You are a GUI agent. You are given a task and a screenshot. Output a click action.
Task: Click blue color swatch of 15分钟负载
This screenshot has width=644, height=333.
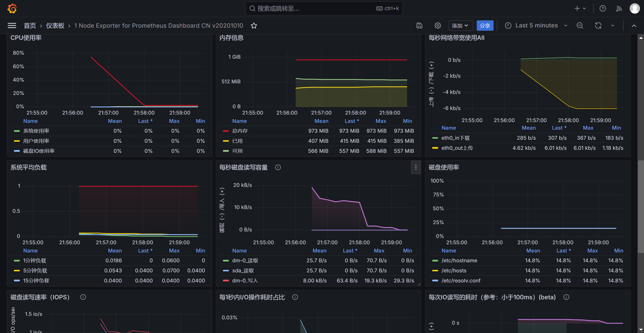(x=17, y=281)
